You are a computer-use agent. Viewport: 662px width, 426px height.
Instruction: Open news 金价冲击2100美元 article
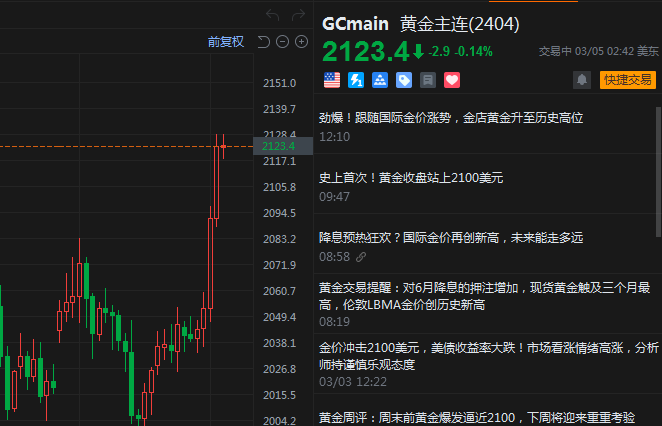coord(488,356)
